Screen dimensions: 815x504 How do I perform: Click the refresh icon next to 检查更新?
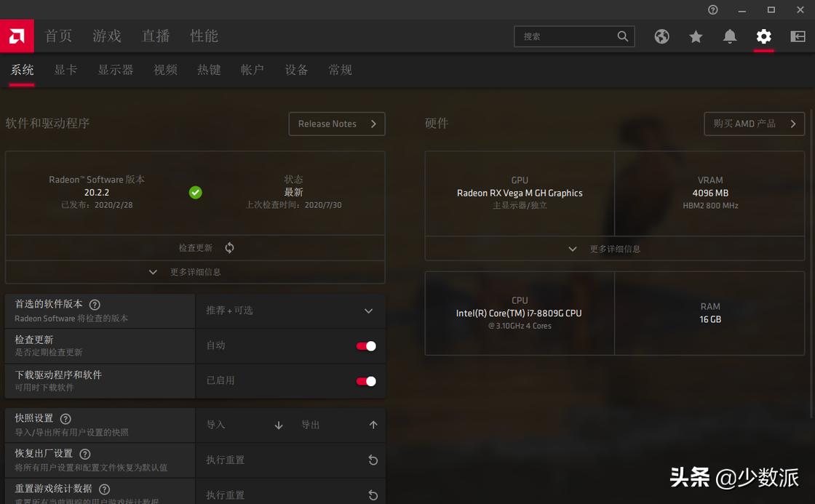(x=228, y=247)
